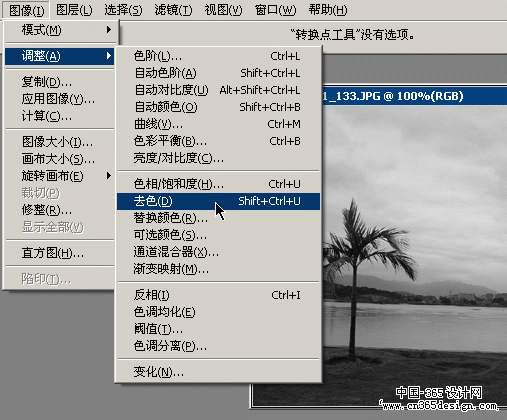This screenshot has width=507, height=420.
Task: Open 直方图(H) histogram
Action: pos(60,253)
